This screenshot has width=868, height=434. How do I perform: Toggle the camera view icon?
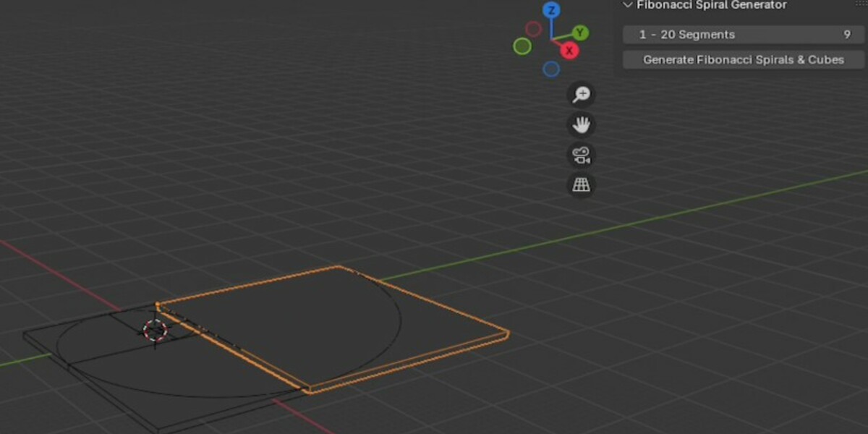click(581, 155)
